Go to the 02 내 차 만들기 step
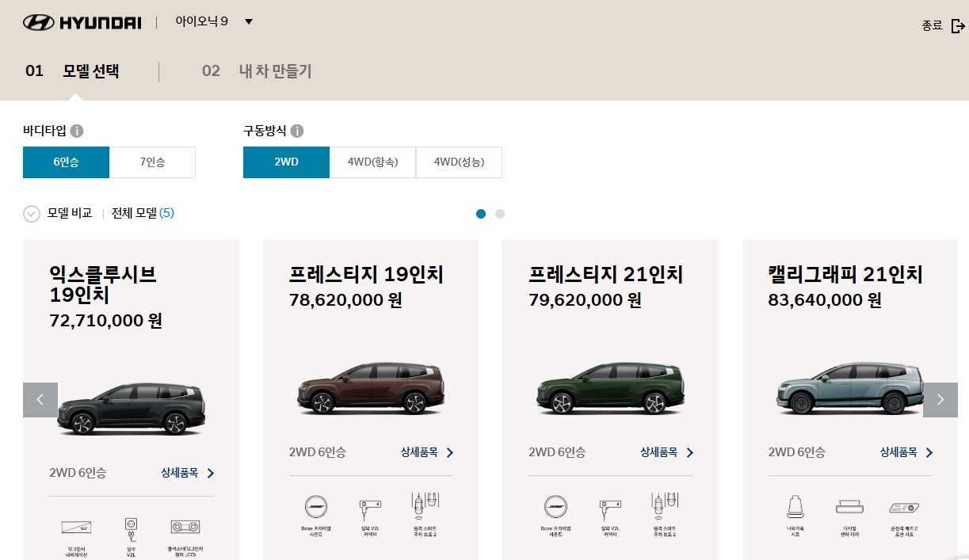Viewport: 969px width, 560px height. pyautogui.click(x=257, y=71)
